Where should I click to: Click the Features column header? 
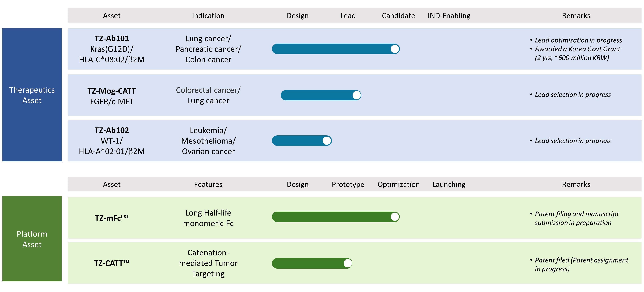[x=208, y=185]
